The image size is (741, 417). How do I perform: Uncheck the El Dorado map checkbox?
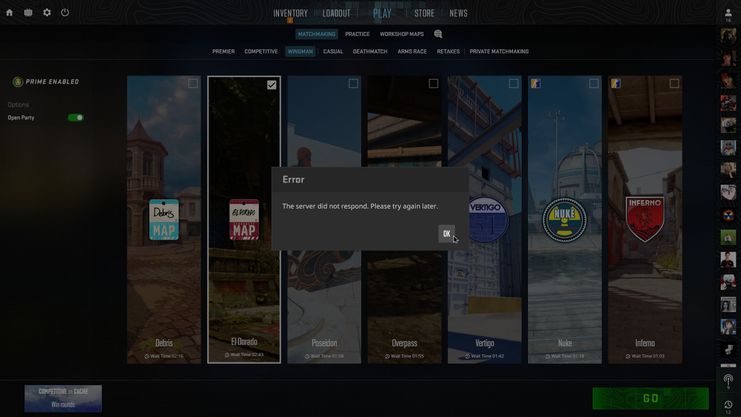point(272,85)
